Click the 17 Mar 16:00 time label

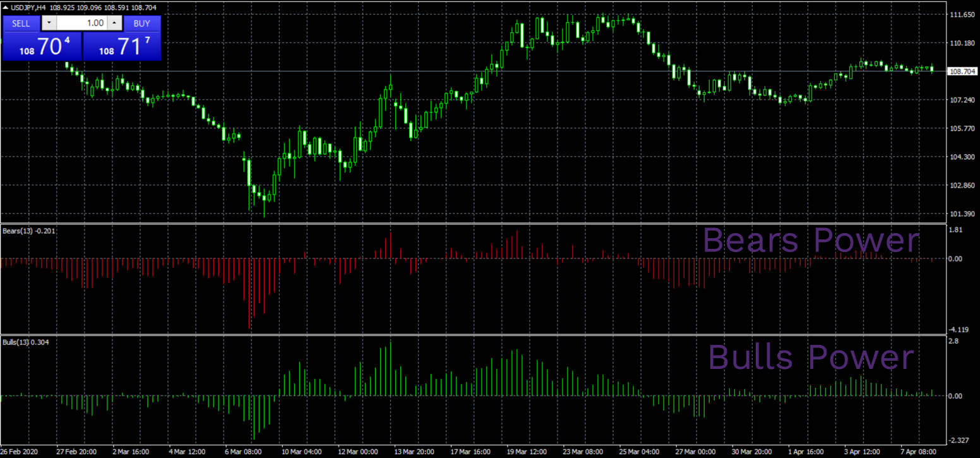pyautogui.click(x=470, y=452)
